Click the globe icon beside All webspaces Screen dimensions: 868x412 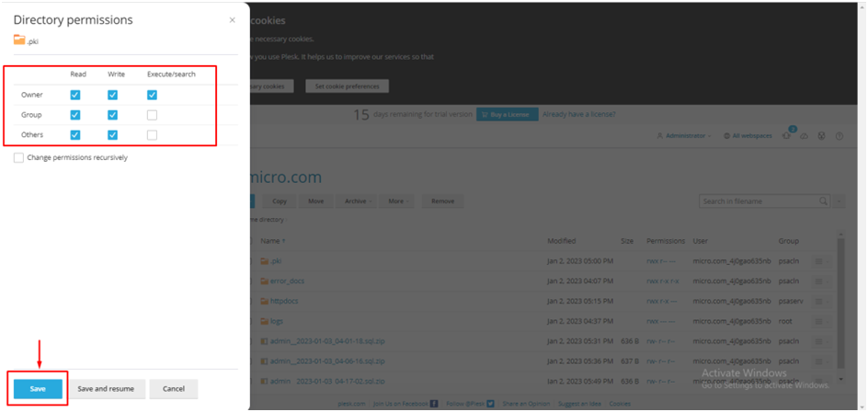point(726,136)
